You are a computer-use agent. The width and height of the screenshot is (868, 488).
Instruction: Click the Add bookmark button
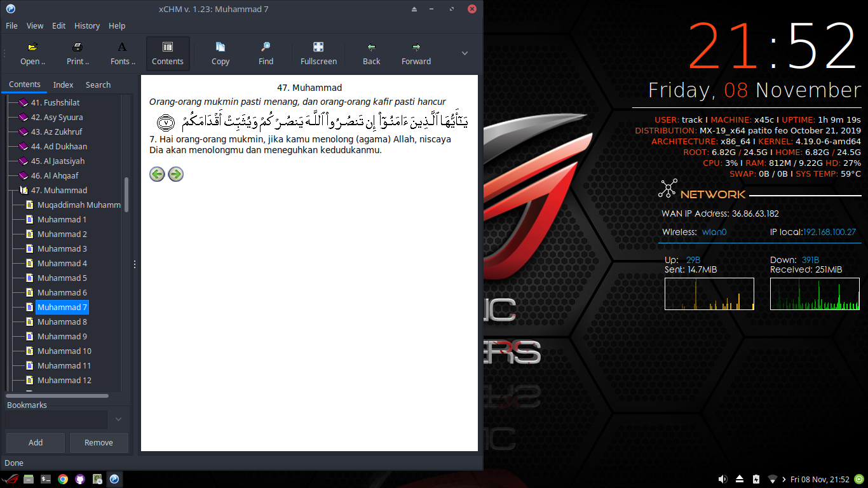(x=36, y=443)
